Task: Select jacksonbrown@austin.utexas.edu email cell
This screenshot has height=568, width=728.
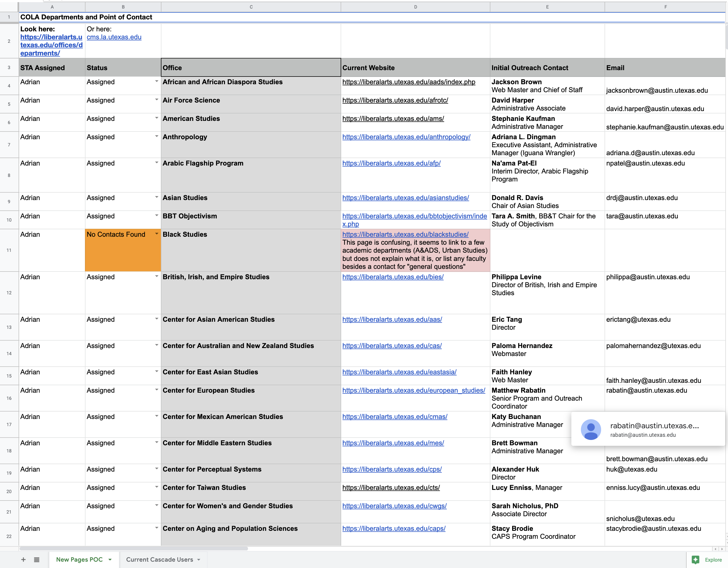Action: [x=665, y=86]
